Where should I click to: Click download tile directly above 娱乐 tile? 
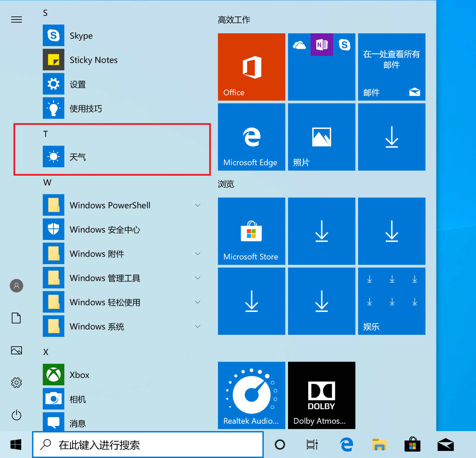pos(392,231)
